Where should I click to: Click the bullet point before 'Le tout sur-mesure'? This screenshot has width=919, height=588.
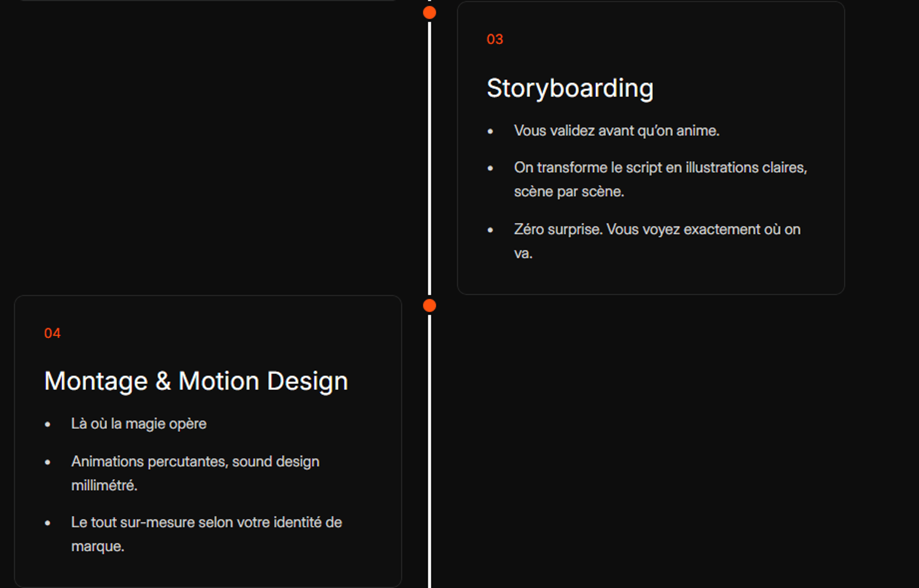(47, 523)
